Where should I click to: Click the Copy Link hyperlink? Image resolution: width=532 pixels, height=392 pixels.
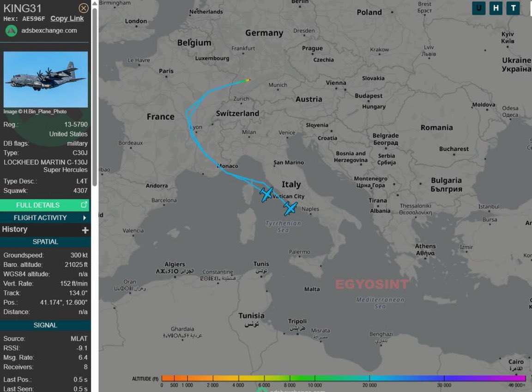(x=67, y=18)
